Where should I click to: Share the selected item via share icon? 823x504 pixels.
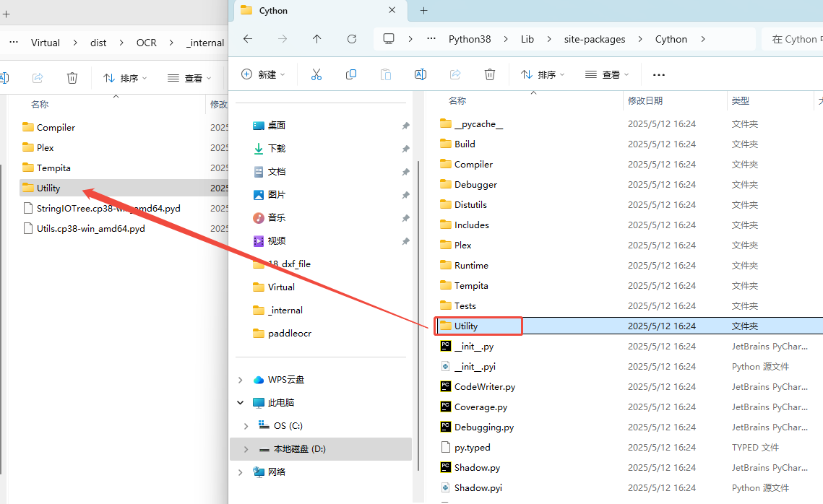454,74
